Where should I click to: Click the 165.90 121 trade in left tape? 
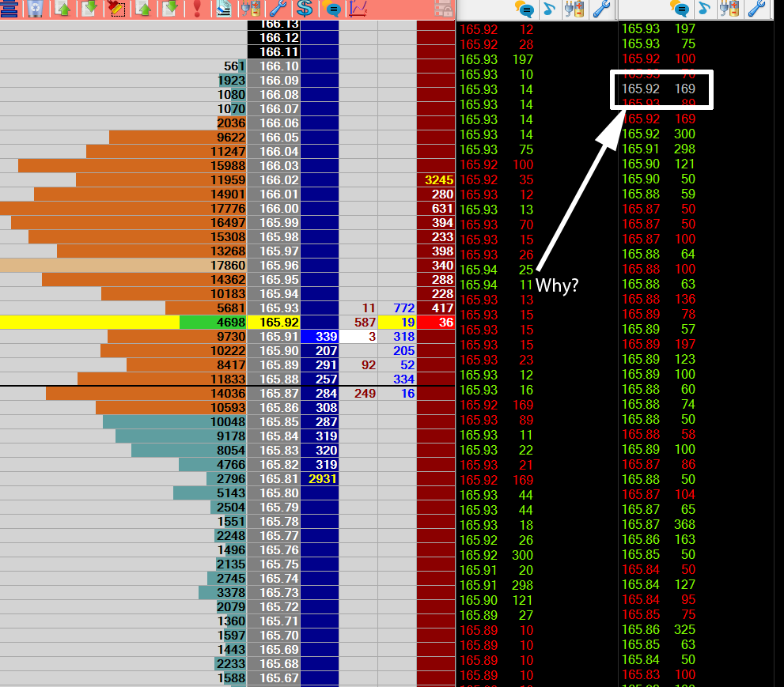[x=497, y=600]
